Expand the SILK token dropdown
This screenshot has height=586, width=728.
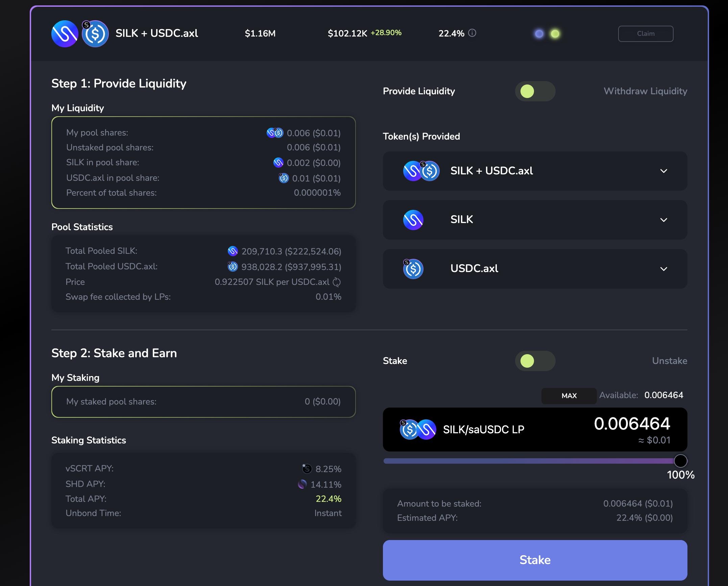(x=663, y=220)
